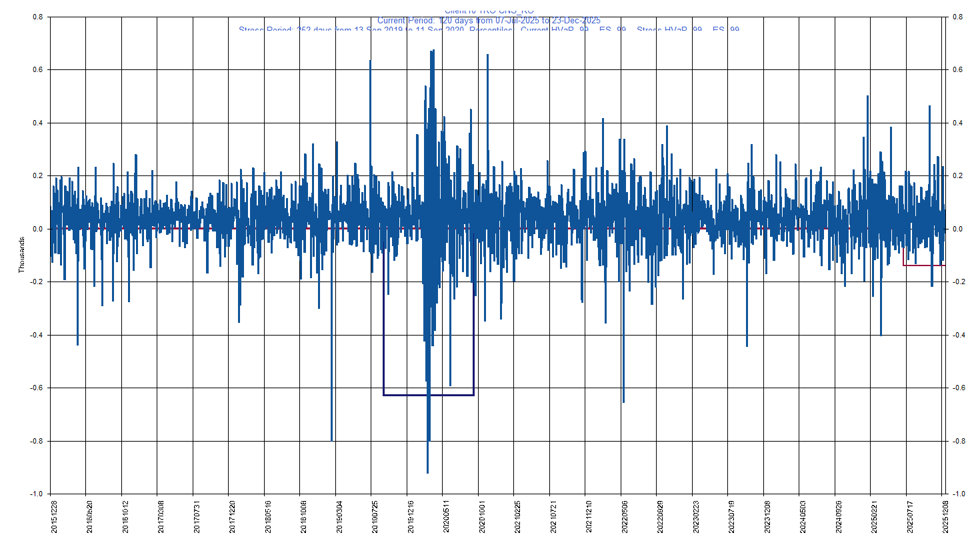Click the left axis 0.0 value label
The height and width of the screenshot is (547, 980).
[x=37, y=229]
